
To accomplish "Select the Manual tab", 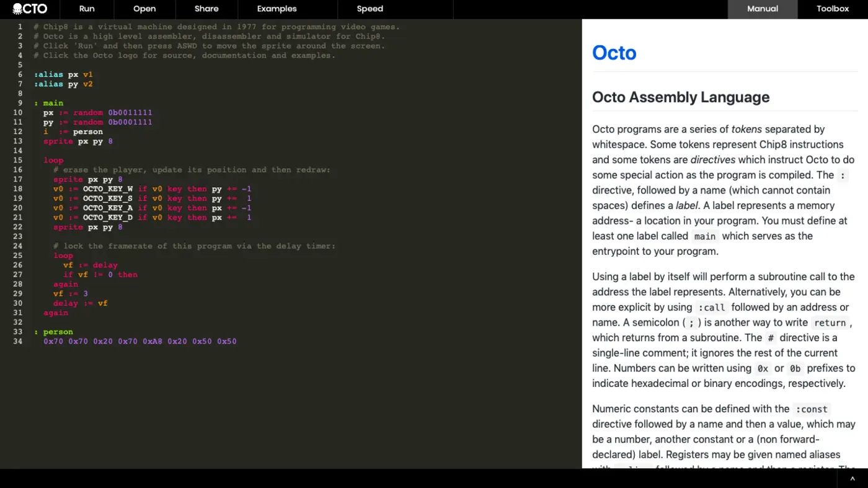I will [762, 9].
